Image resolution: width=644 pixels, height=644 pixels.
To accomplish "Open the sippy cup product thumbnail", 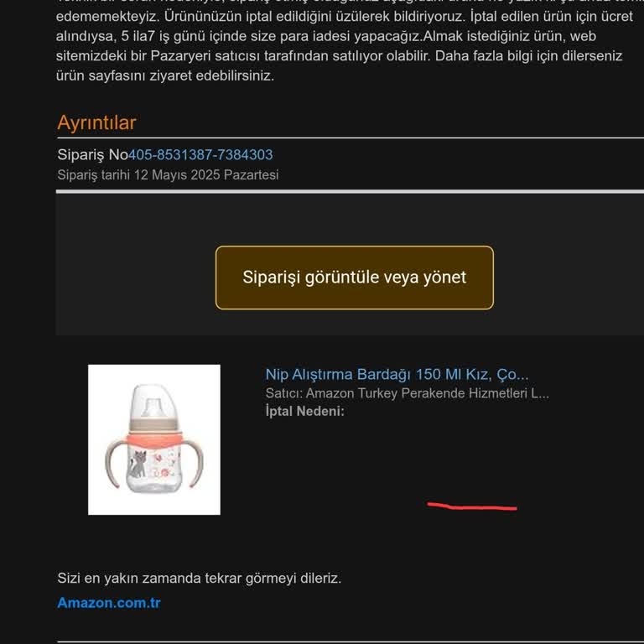I will (x=154, y=439).
